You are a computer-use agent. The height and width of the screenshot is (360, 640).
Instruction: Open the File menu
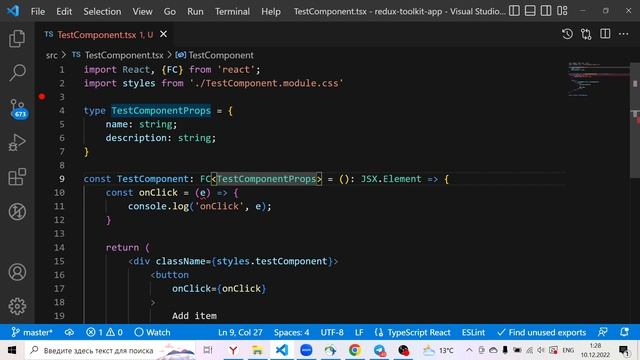coord(38,11)
